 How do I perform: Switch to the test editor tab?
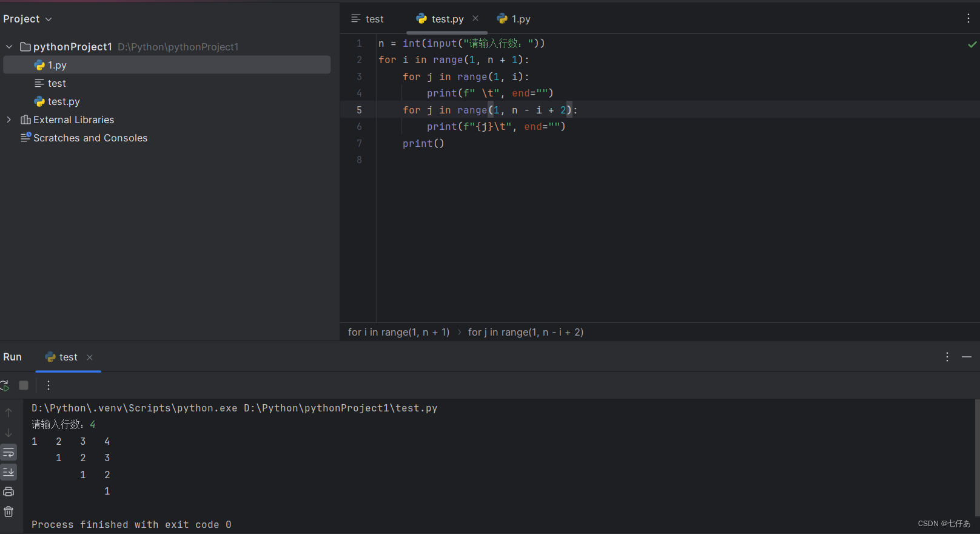coord(367,19)
